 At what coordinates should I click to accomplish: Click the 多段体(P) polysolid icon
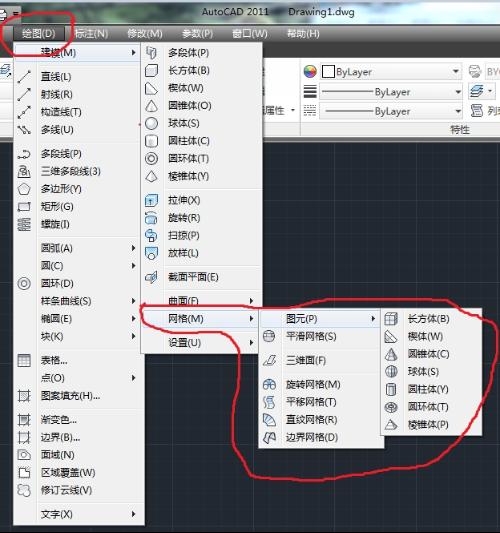pyautogui.click(x=151, y=53)
